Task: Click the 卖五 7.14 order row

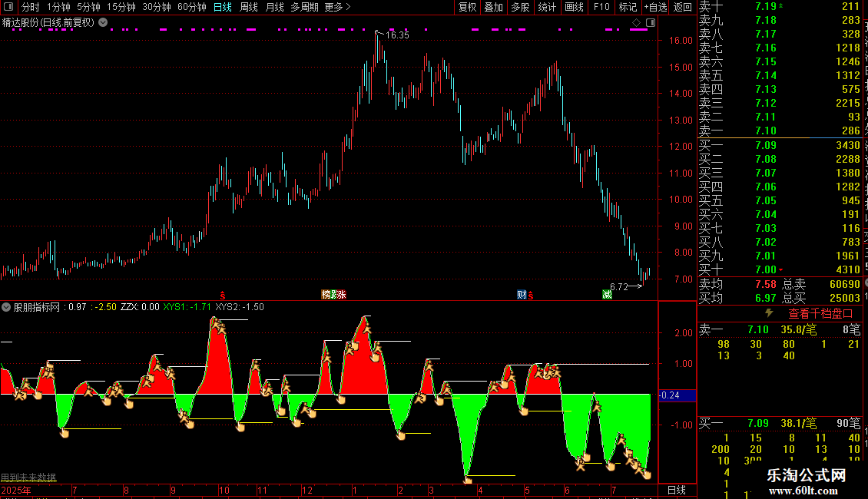Action: (780, 75)
